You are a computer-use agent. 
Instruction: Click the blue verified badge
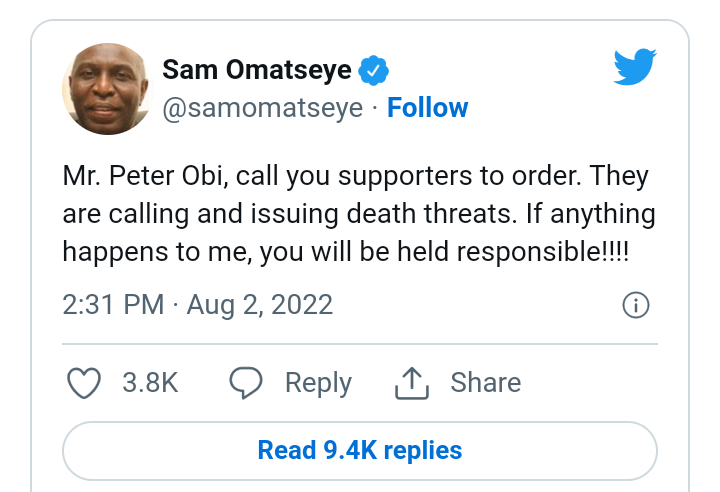click(x=373, y=70)
